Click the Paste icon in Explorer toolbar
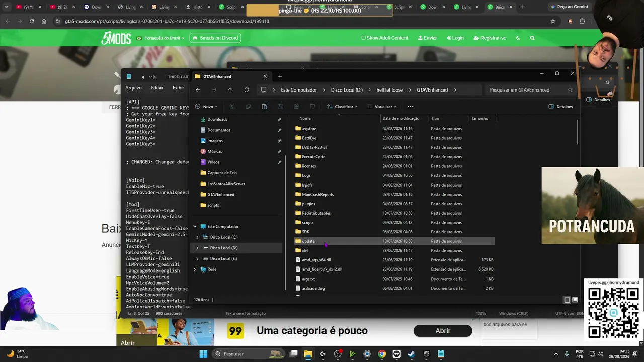This screenshot has height=362, width=644. pyautogui.click(x=264, y=107)
